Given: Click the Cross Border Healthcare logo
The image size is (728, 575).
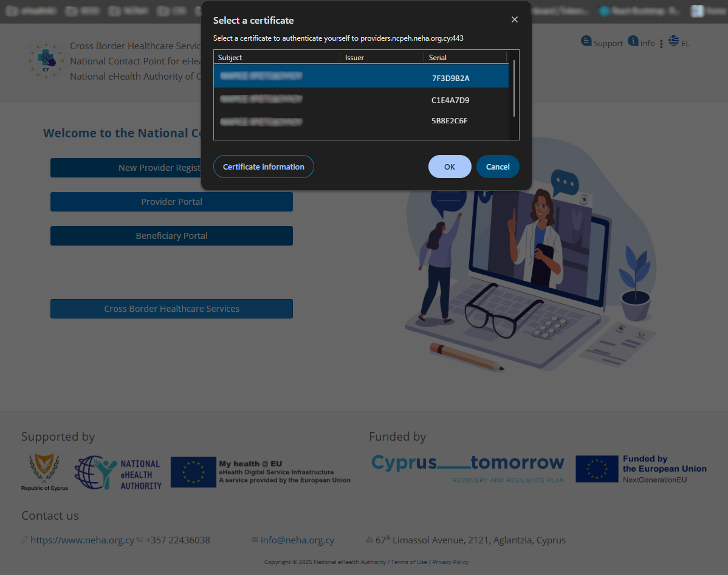Looking at the screenshot, I should point(45,60).
